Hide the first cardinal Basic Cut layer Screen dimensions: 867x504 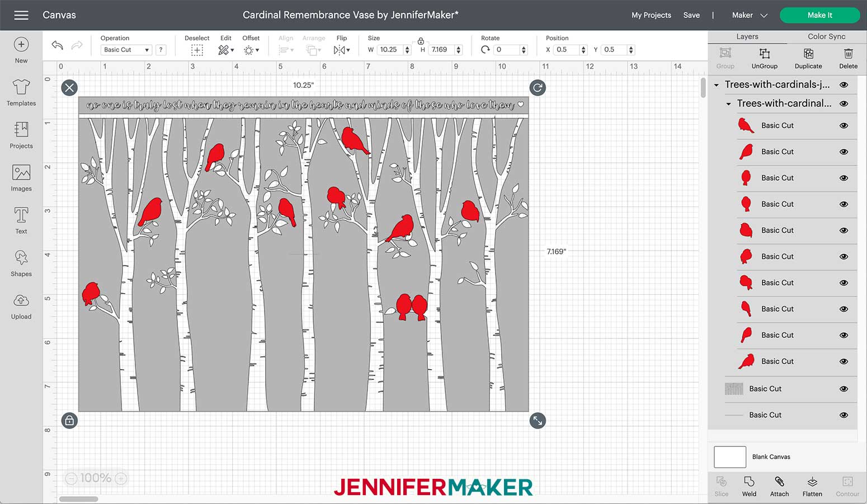844,126
